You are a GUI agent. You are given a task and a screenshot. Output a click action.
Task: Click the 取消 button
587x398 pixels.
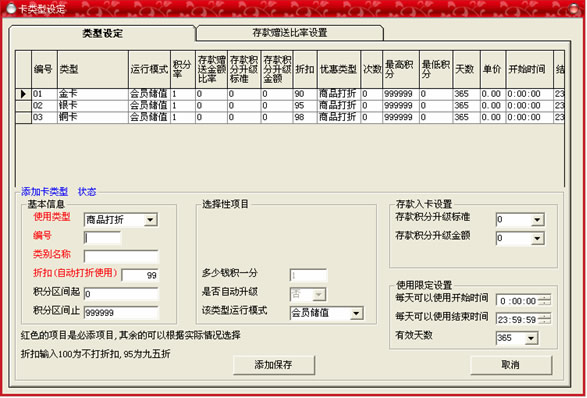[511, 365]
